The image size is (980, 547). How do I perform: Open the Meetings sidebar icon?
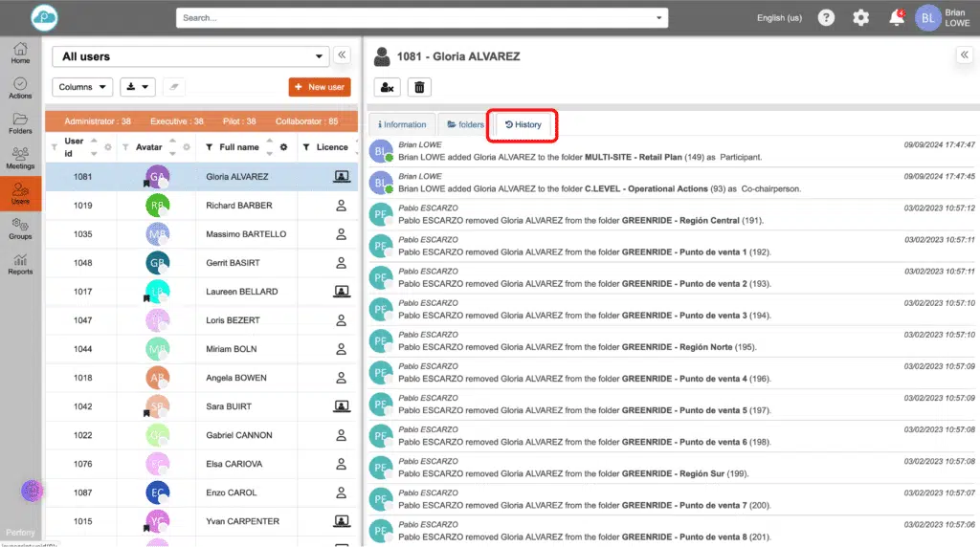click(x=20, y=158)
